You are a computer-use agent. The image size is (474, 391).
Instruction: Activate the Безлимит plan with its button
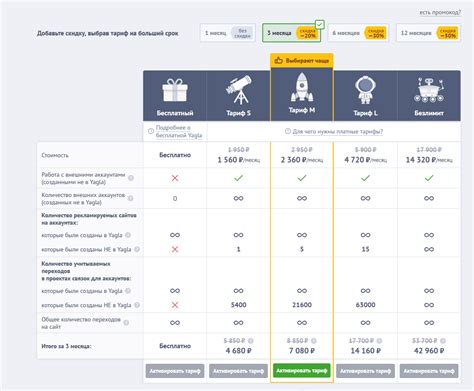point(429,371)
